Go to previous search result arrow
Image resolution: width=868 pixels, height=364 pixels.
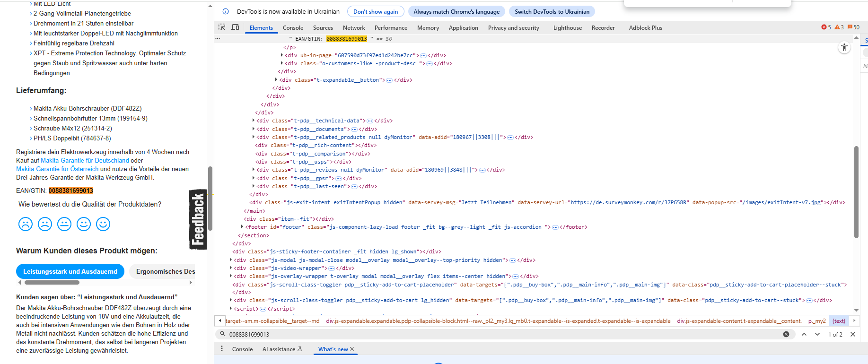[x=804, y=334]
